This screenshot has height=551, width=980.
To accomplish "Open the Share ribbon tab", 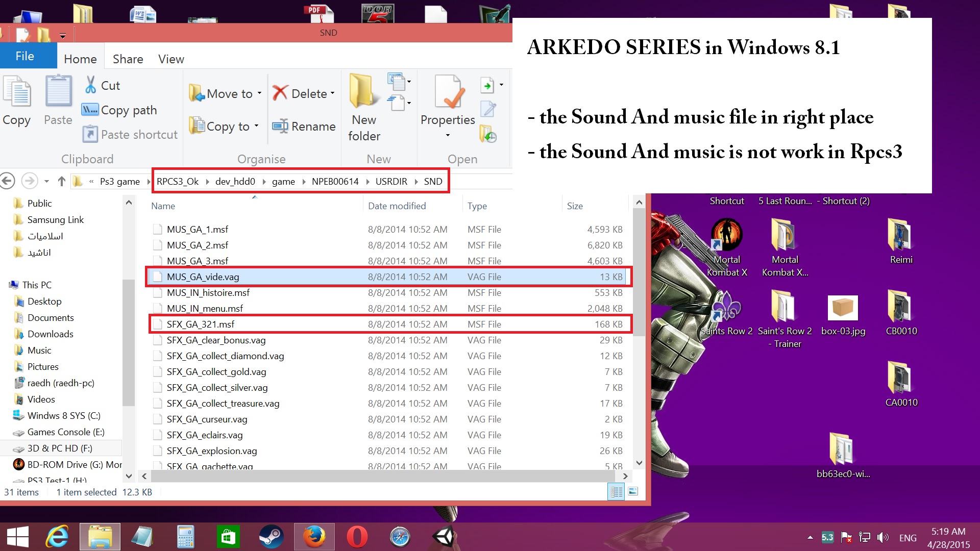I will (x=128, y=59).
